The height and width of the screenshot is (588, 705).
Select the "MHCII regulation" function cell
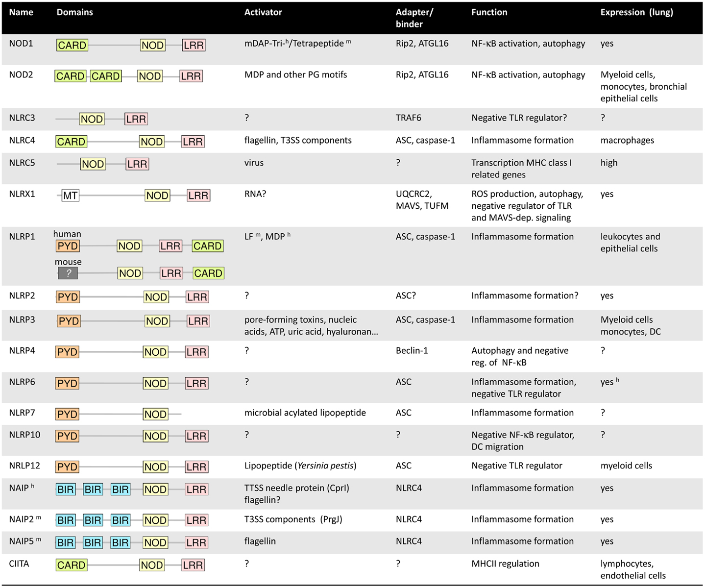(x=505, y=563)
